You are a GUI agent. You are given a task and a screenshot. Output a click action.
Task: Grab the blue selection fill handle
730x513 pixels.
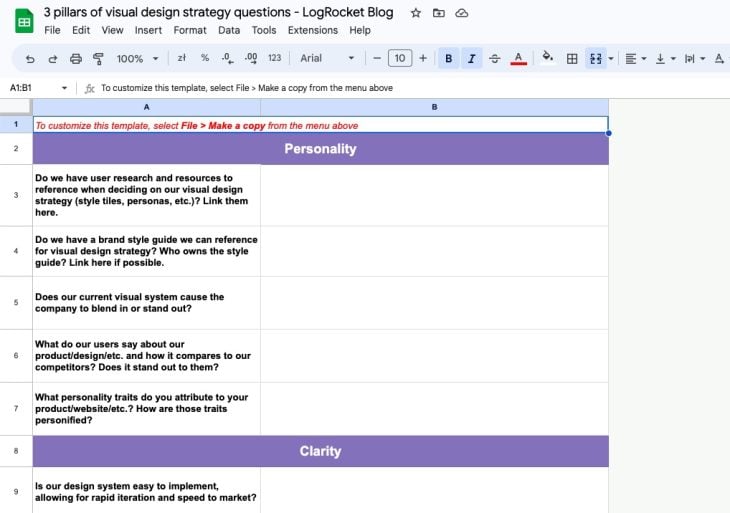tap(608, 133)
